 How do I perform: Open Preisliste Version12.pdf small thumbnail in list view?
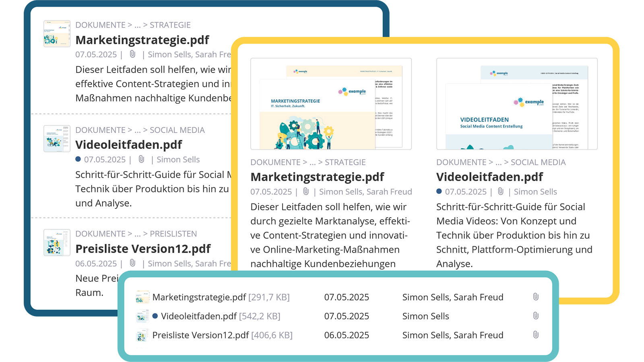[x=57, y=243]
